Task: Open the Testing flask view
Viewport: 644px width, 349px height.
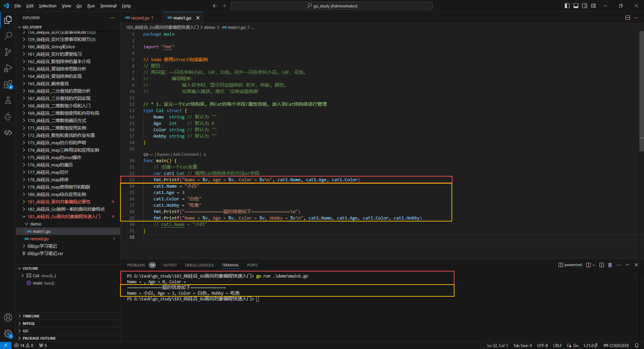Action: pos(8,100)
